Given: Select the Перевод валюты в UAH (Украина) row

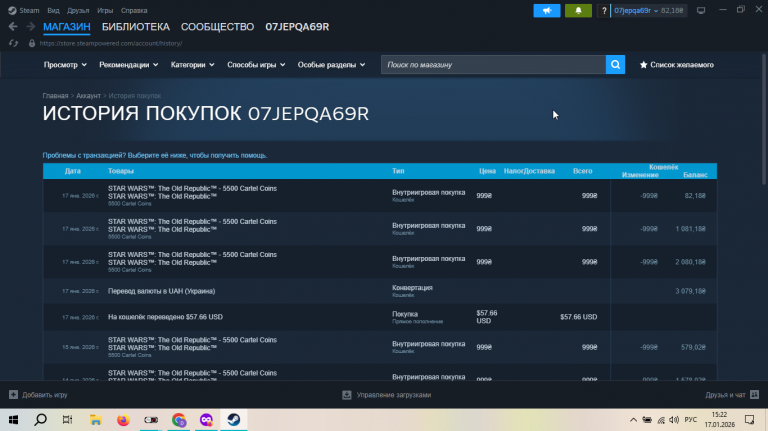Looking at the screenshot, I should [x=380, y=291].
